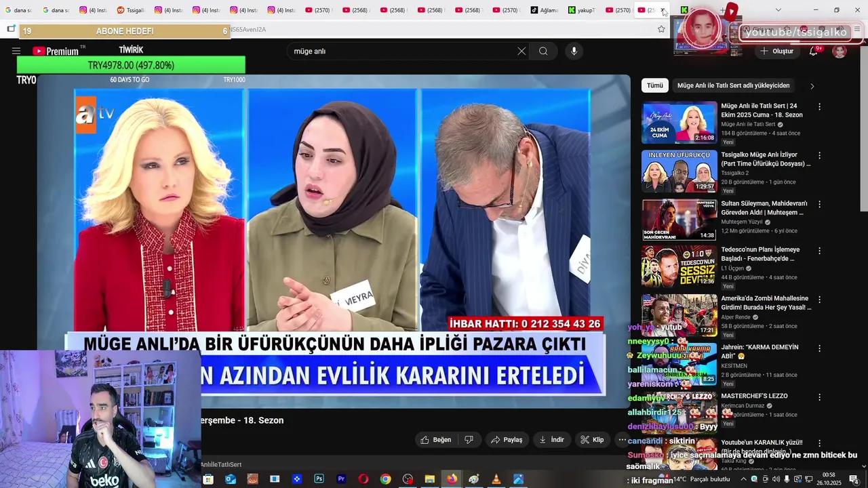Open options menu for MASTERCHEF'S LEZZO video
The height and width of the screenshot is (488, 868).
[x=819, y=396]
